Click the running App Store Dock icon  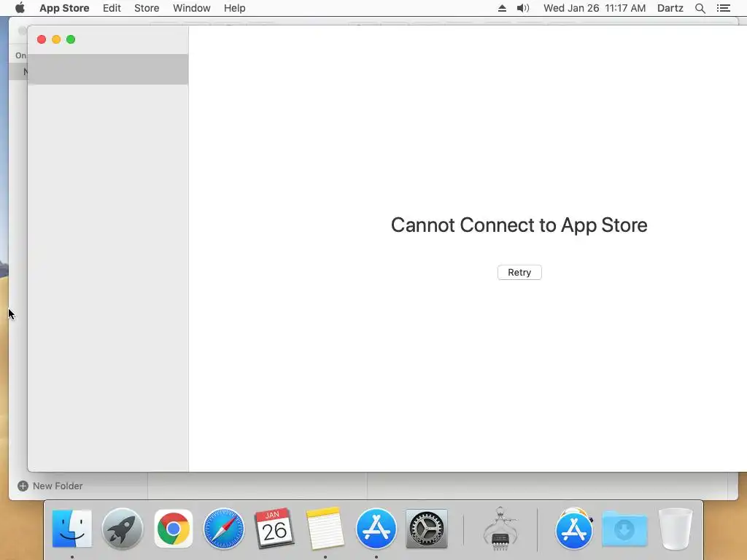tap(376, 529)
